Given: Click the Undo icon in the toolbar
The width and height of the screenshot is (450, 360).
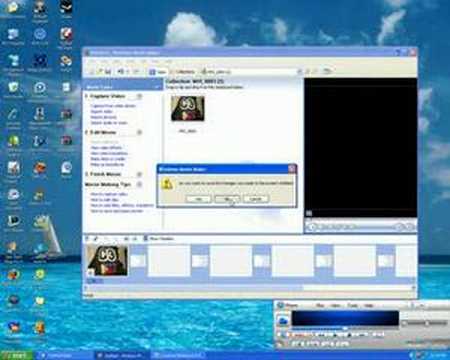Looking at the screenshot, I should 120,72.
